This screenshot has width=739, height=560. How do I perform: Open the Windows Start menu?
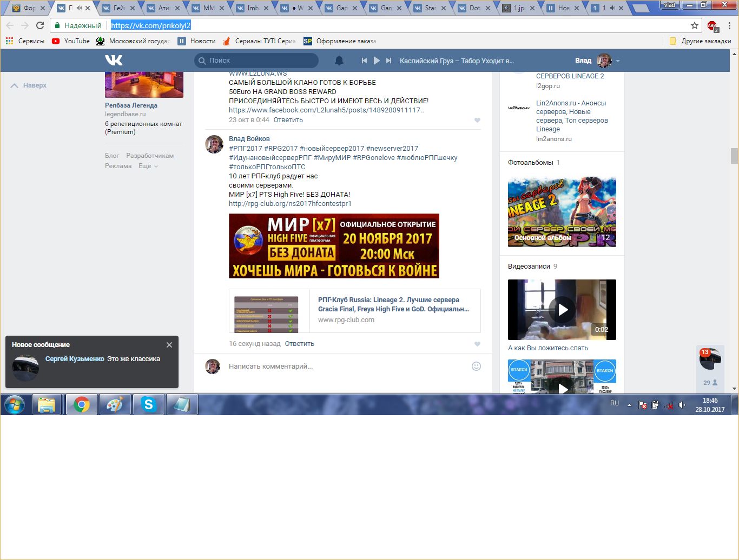coord(15,404)
